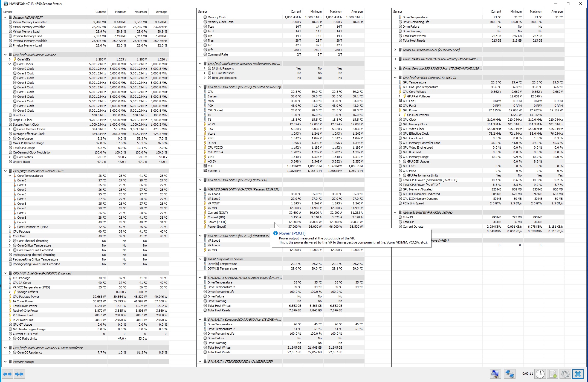The width and height of the screenshot is (588, 382).
Task: Click the lightning icon beside PL1 Power Limit
Action: click(10, 315)
